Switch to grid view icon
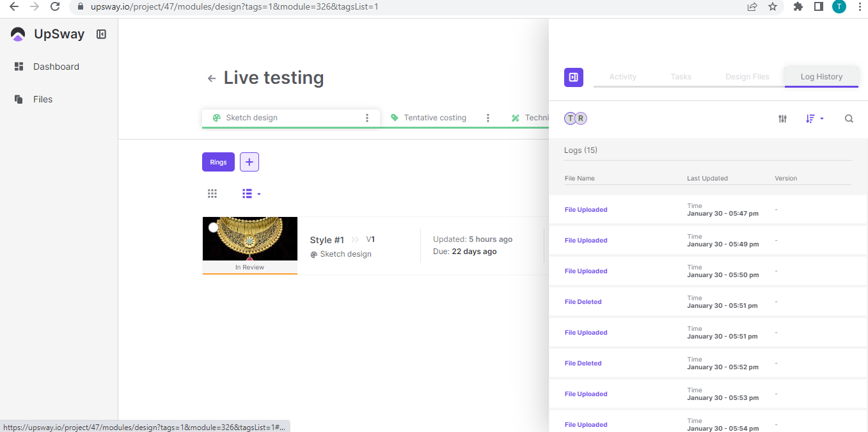Image resolution: width=868 pixels, height=432 pixels. click(x=212, y=194)
